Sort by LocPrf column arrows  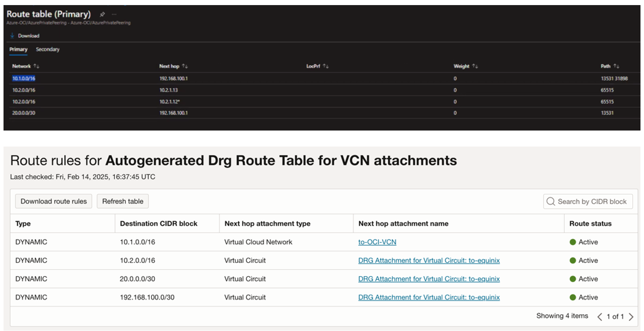click(326, 66)
